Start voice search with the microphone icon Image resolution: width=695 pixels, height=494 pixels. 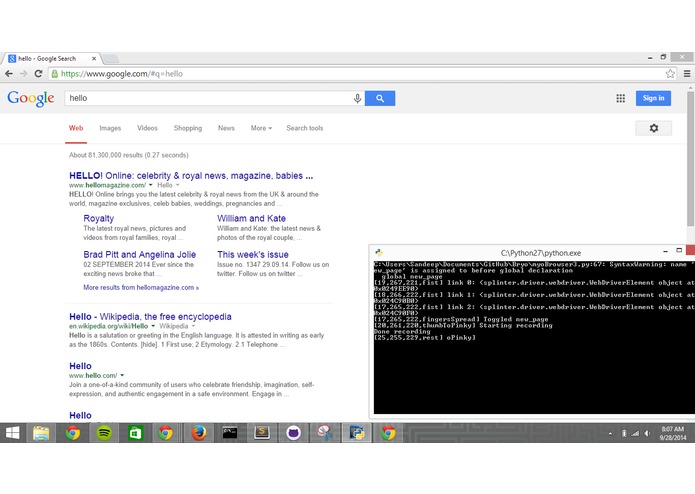click(357, 98)
